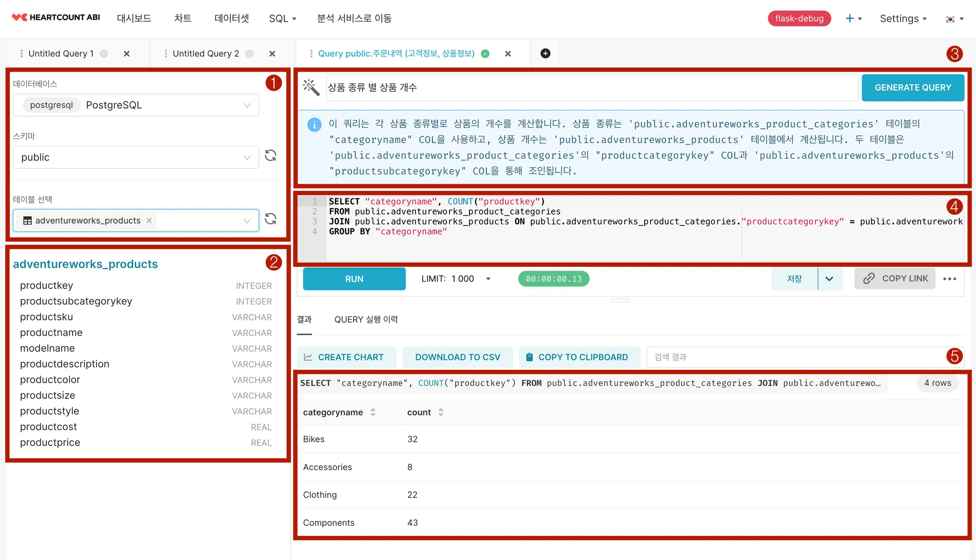
Task: Expand the save options arrow
Action: [x=830, y=279]
